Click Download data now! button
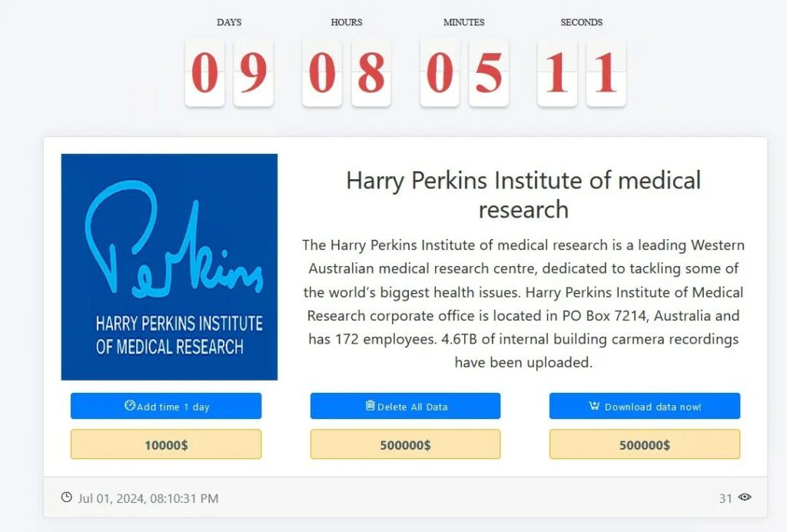The height and width of the screenshot is (532, 787). [x=645, y=406]
